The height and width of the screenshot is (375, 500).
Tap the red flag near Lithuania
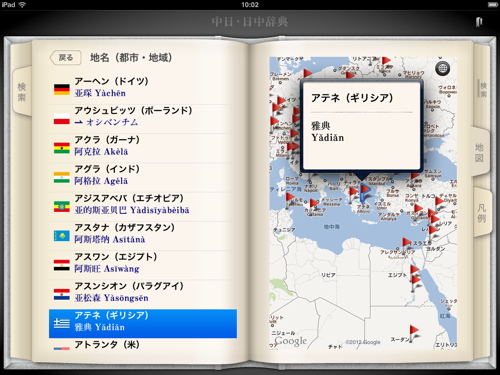point(385,62)
